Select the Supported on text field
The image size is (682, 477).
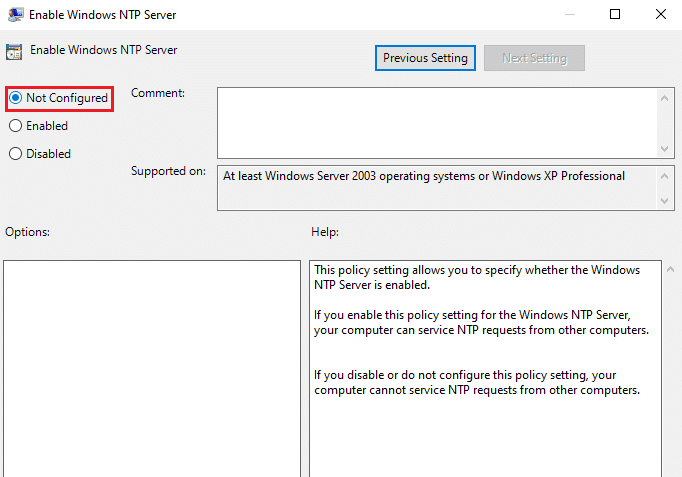click(x=436, y=188)
